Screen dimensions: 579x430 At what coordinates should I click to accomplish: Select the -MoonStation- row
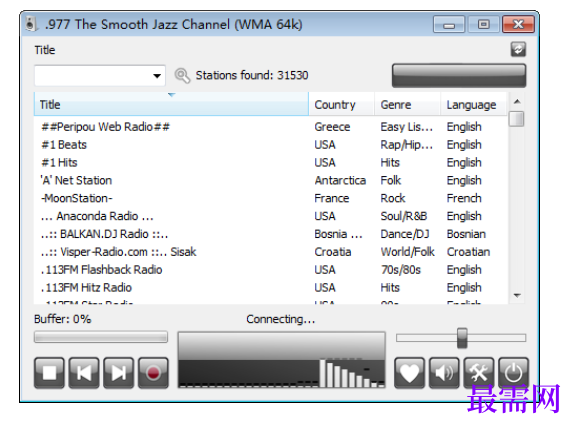pos(270,198)
